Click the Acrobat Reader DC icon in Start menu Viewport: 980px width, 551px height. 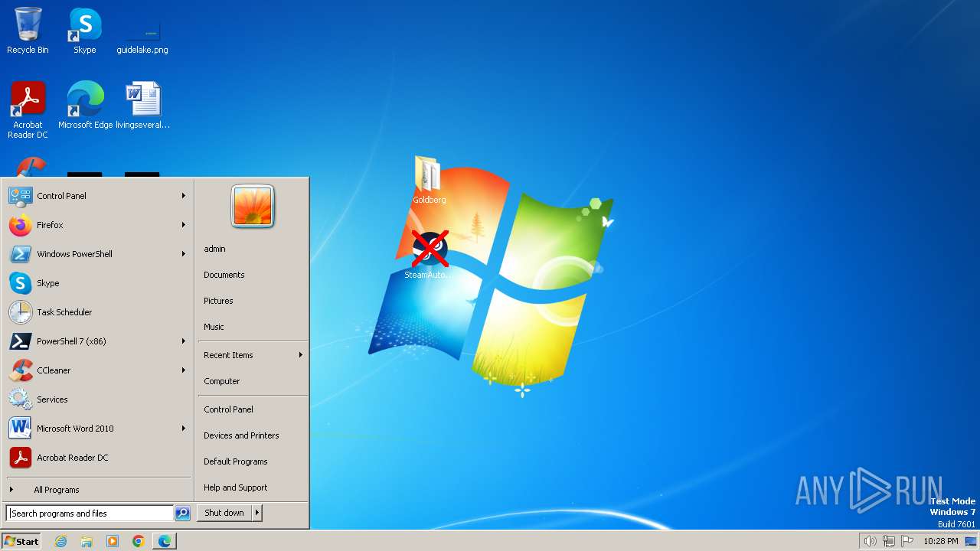(20, 458)
